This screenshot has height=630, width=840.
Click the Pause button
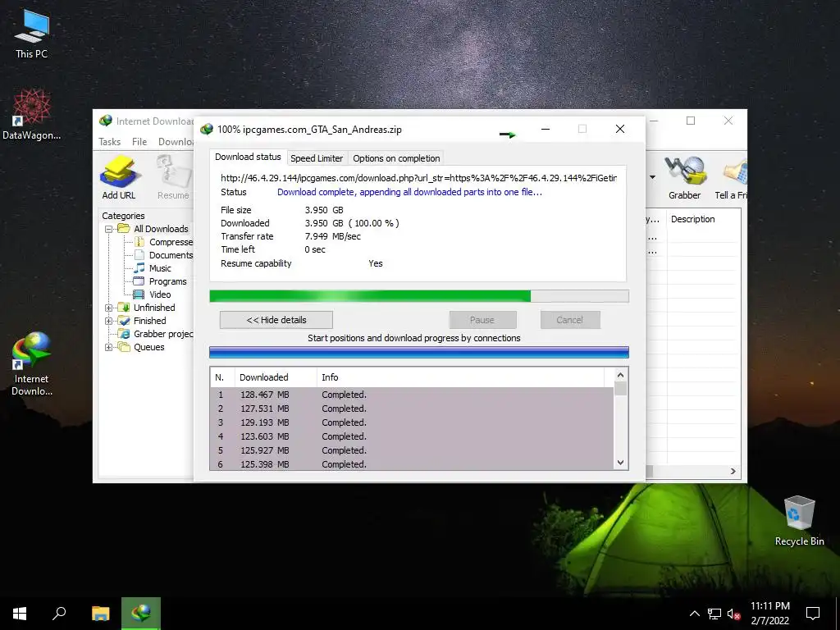pyautogui.click(x=482, y=320)
